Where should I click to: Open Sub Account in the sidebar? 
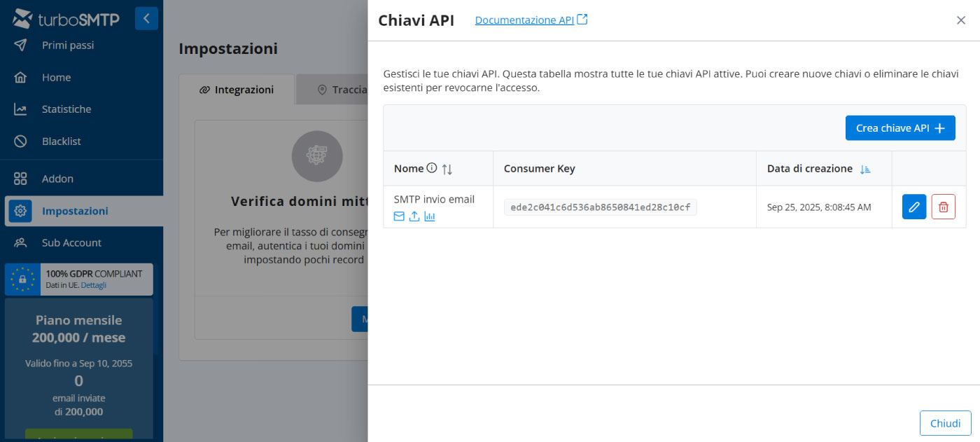[71, 242]
